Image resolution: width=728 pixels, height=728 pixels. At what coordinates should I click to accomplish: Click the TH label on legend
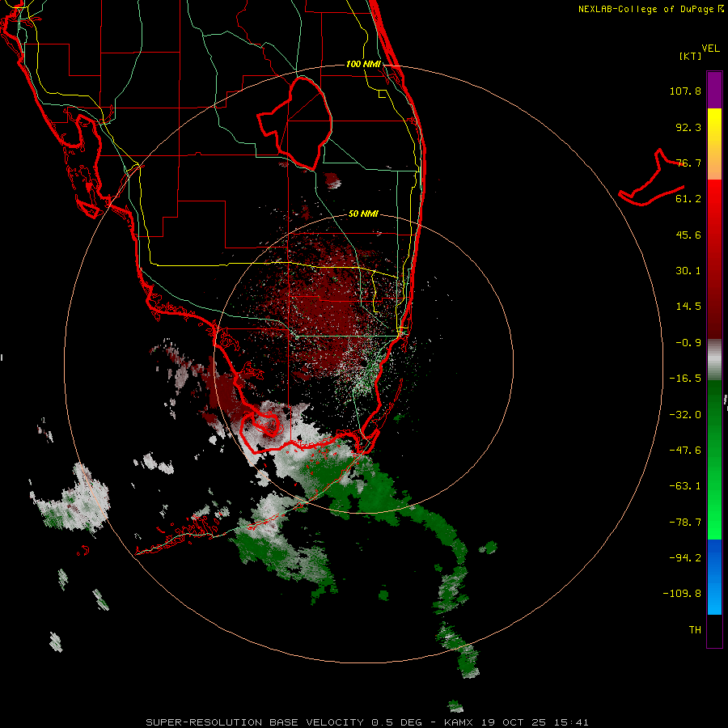[695, 630]
